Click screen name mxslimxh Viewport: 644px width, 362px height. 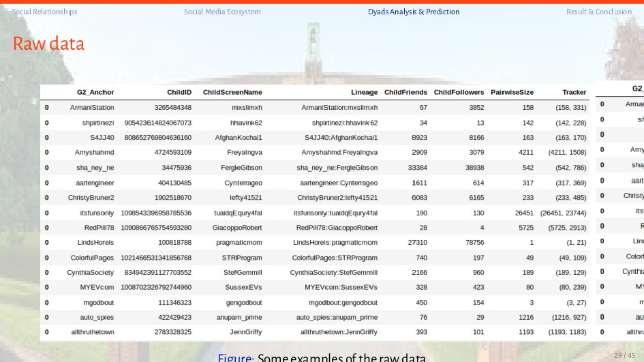pos(247,107)
